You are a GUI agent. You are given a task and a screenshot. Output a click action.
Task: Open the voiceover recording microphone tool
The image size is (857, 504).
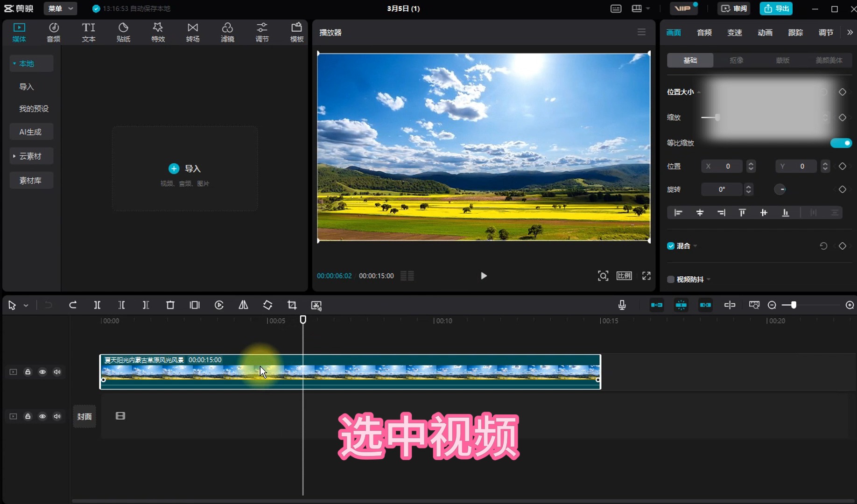coord(621,305)
